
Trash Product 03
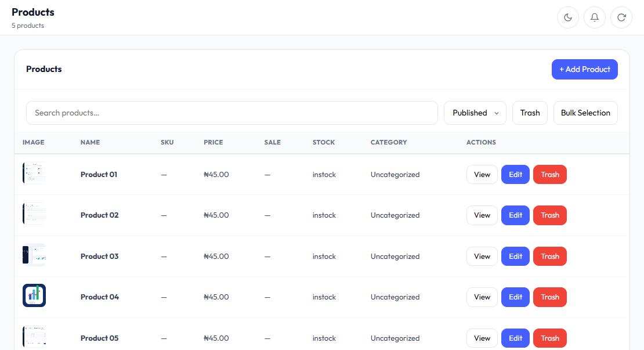[550, 257]
